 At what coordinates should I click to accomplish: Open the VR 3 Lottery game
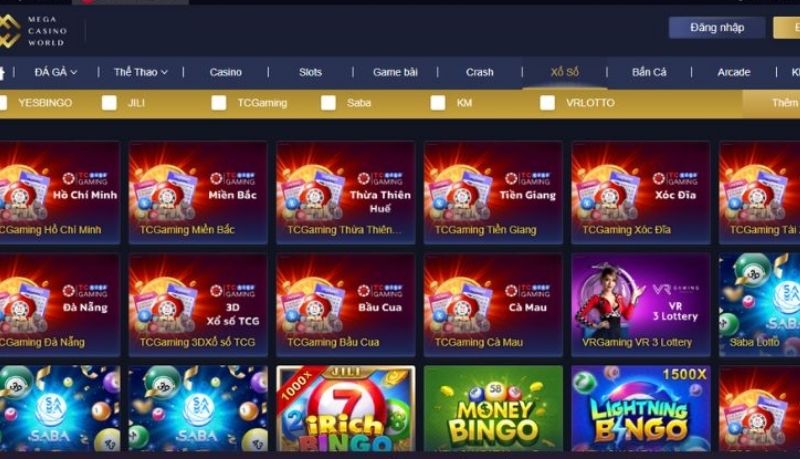click(641, 305)
